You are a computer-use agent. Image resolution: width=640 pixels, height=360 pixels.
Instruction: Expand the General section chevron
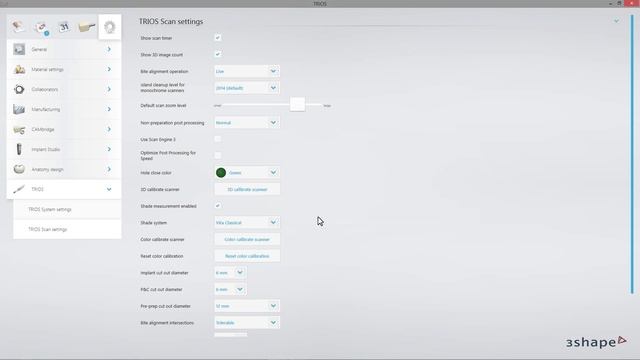tap(109, 49)
